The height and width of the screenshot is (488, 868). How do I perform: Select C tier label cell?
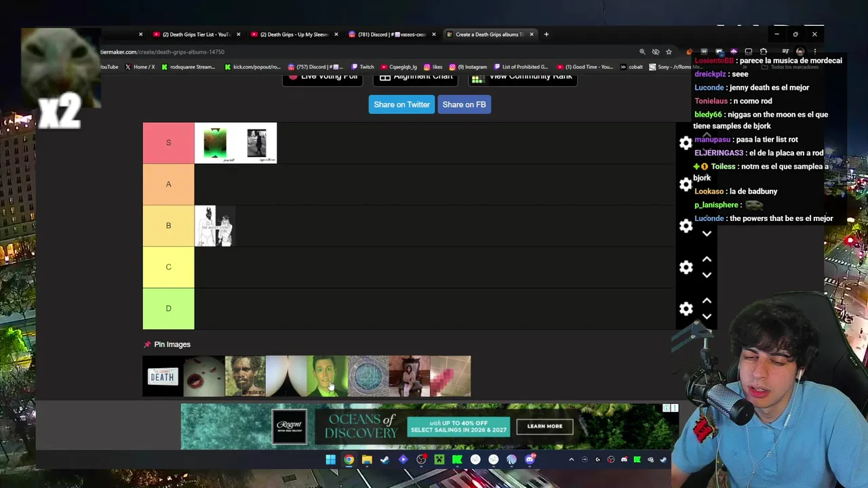click(168, 267)
